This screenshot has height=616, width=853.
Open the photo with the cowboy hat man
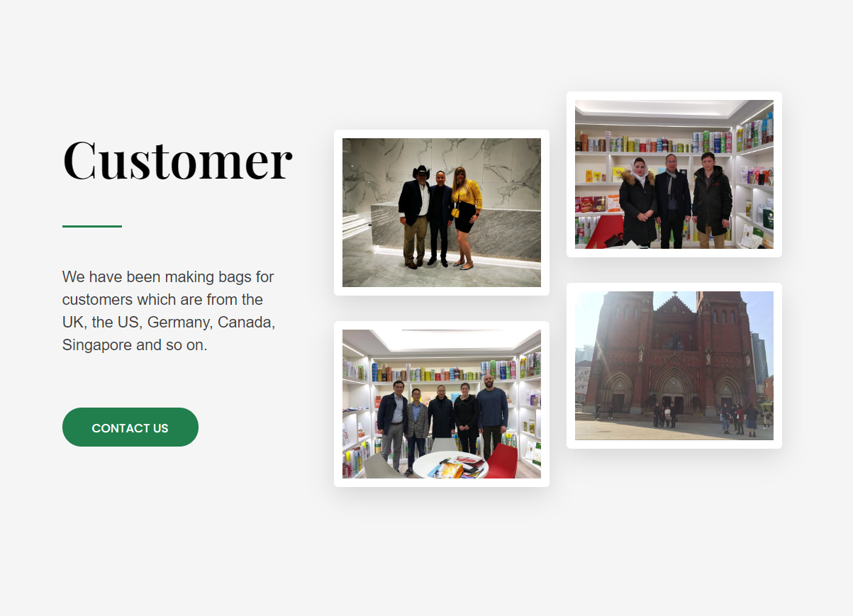pos(442,213)
